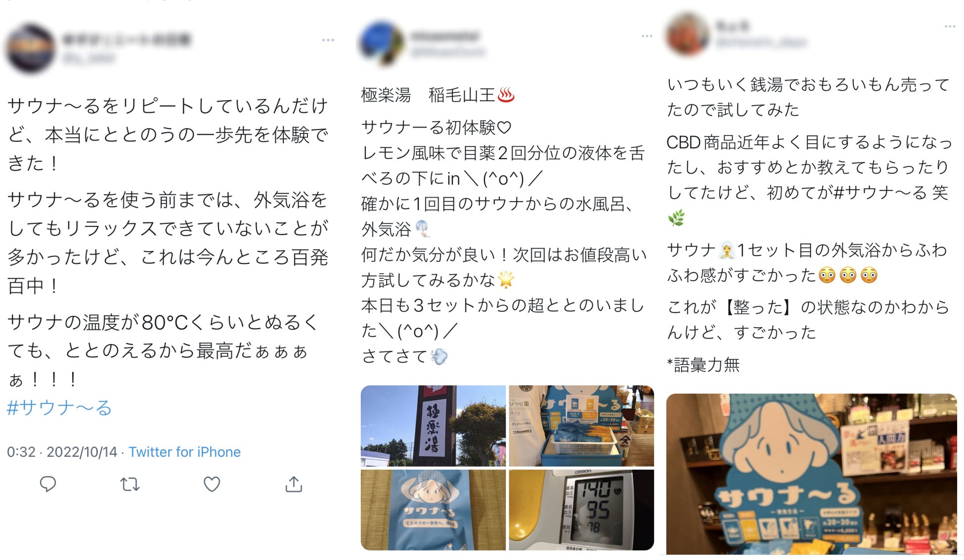Viewport: 964px width, 560px height.
Task: Click the hot spring emoji after 稲毛山王
Action: point(506,94)
